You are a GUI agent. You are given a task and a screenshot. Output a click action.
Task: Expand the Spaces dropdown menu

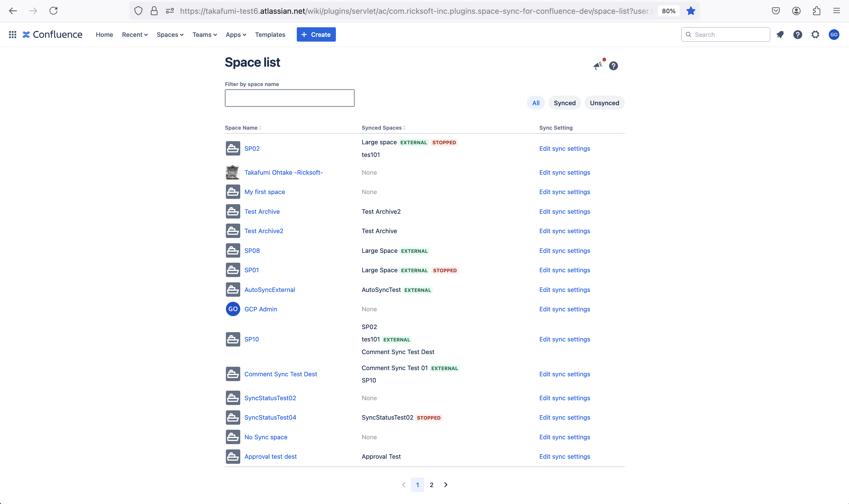170,34
